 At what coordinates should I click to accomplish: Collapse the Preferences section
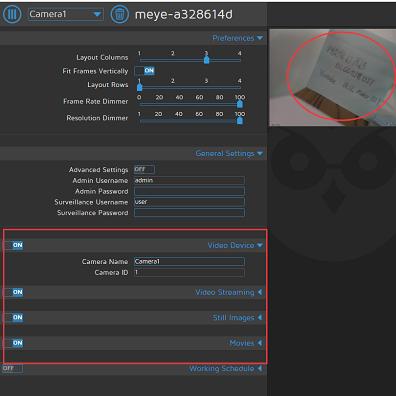click(x=237, y=38)
